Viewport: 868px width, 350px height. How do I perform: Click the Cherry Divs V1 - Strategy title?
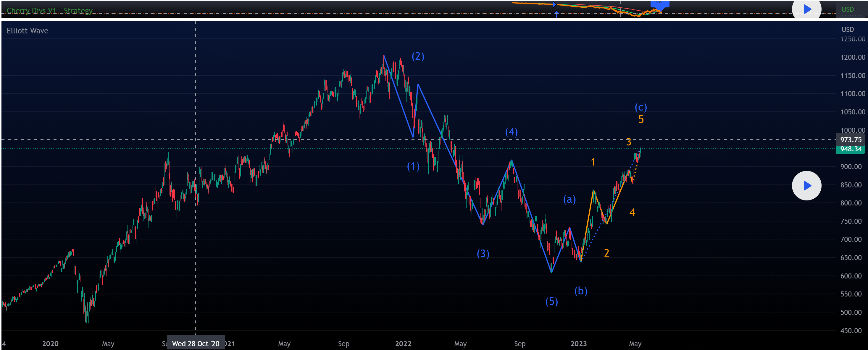(49, 10)
